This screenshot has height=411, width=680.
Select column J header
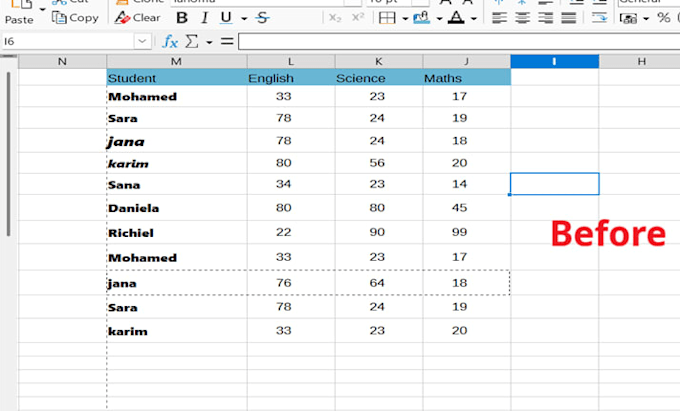[x=467, y=62]
